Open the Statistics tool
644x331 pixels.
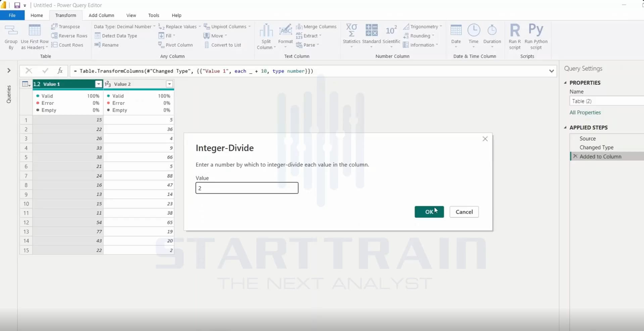coord(351,35)
